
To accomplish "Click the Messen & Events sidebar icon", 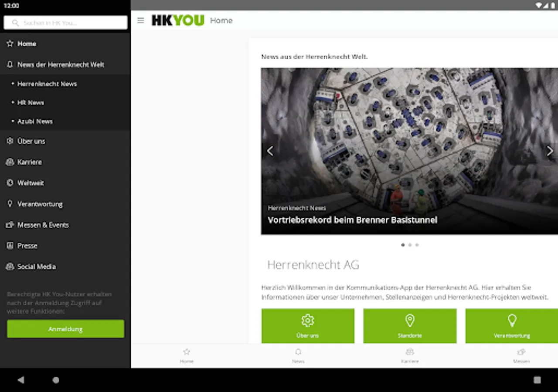I will pos(10,225).
